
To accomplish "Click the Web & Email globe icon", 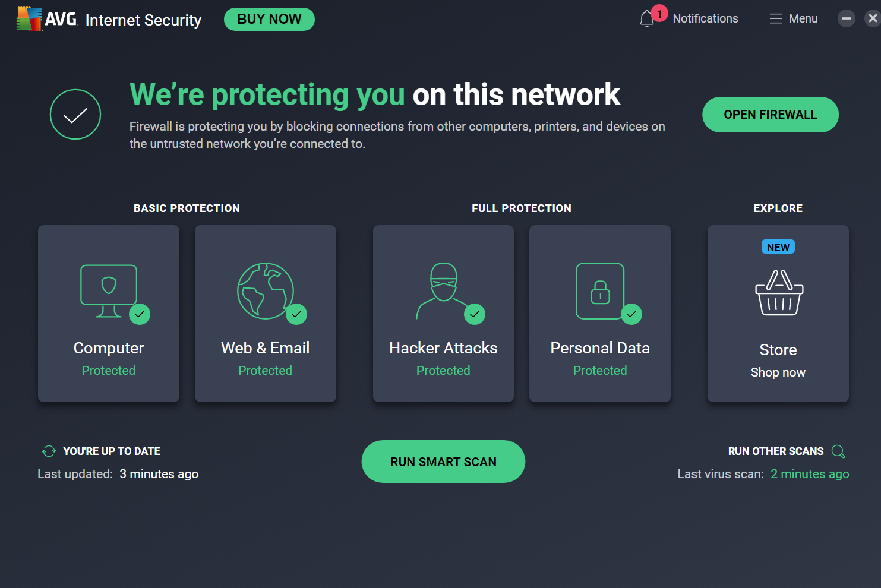I will click(266, 291).
